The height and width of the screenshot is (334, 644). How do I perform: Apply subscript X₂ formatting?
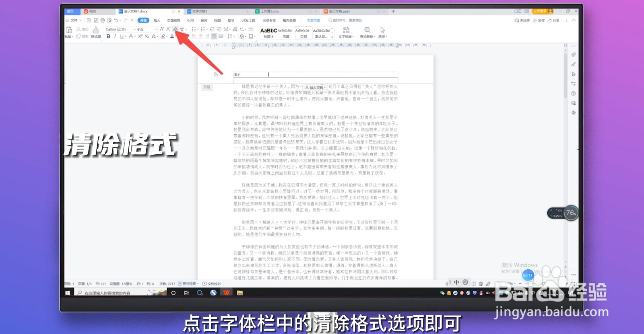click(x=147, y=36)
